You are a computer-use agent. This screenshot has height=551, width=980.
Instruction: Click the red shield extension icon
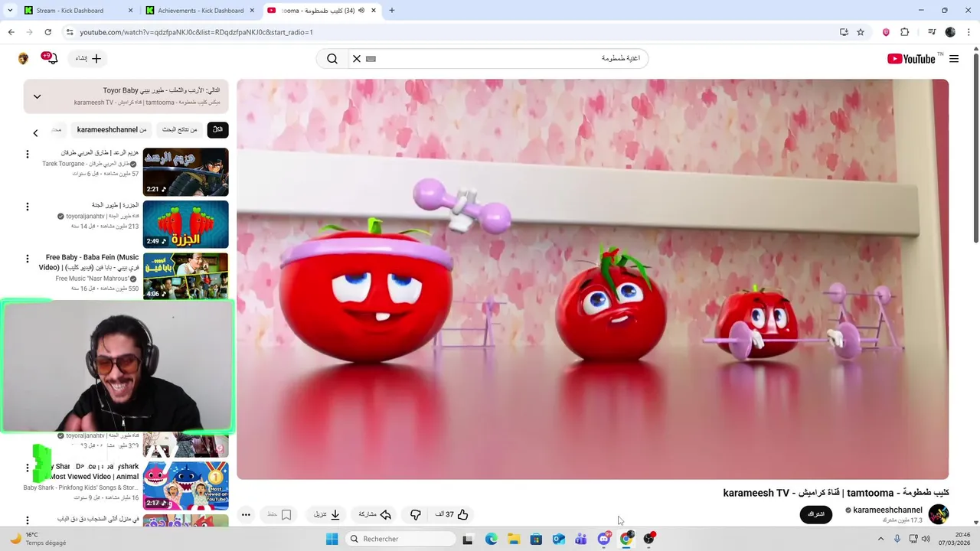click(x=886, y=32)
